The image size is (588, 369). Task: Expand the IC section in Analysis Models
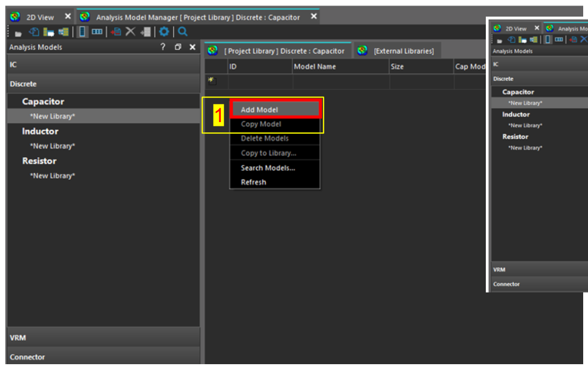pyautogui.click(x=103, y=65)
